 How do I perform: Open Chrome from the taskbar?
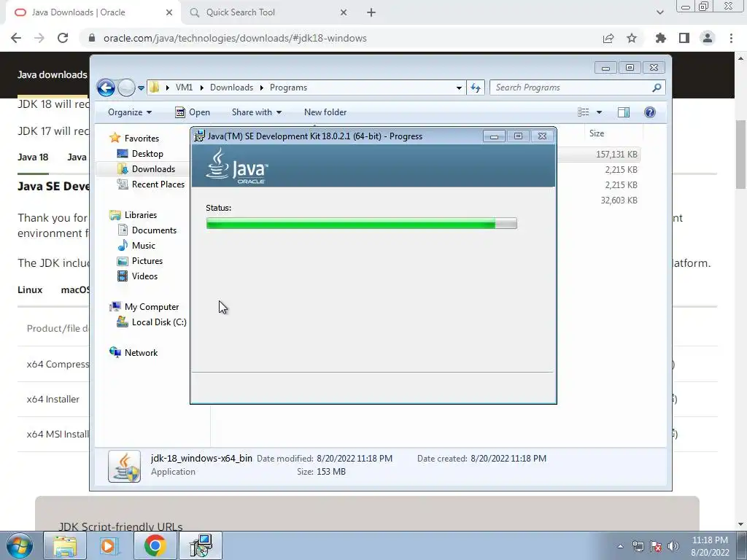click(x=155, y=545)
